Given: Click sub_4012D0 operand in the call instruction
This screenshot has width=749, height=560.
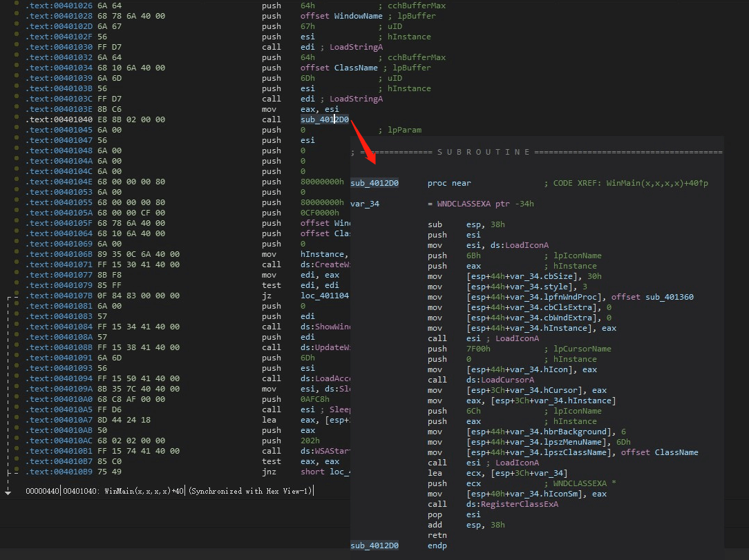Looking at the screenshot, I should pos(324,119).
